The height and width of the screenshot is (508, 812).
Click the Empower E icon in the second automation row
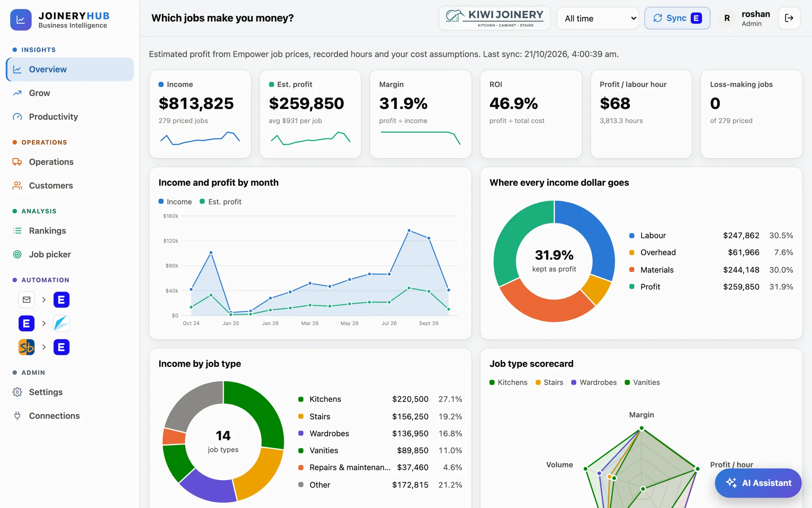tap(26, 323)
